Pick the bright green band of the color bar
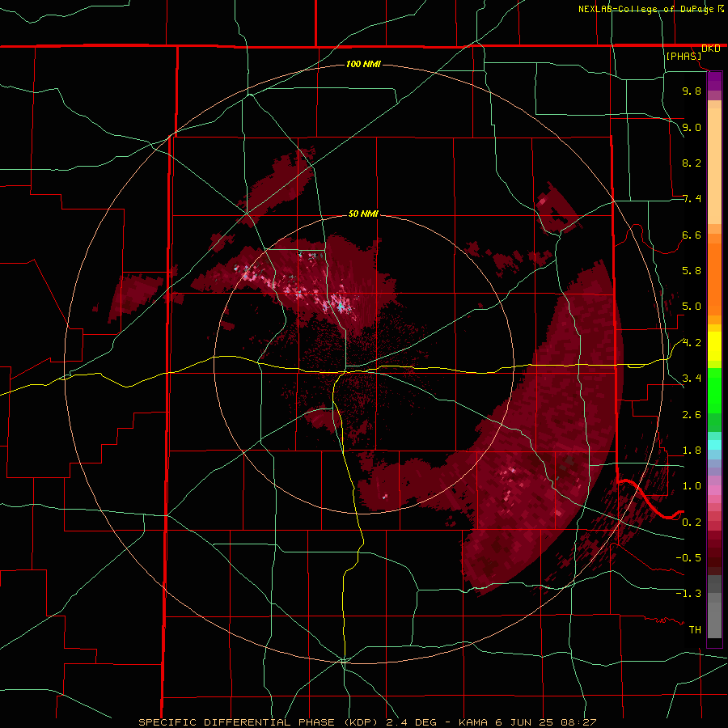Screen dimensions: 728x728 click(x=714, y=391)
